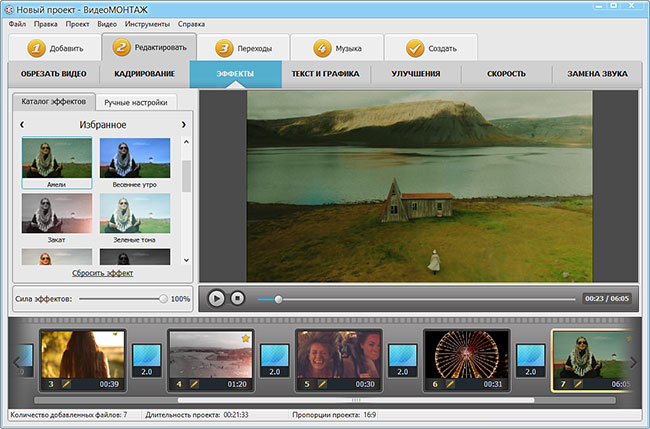Click the down arrow of the effects list scrollbar

tap(186, 260)
